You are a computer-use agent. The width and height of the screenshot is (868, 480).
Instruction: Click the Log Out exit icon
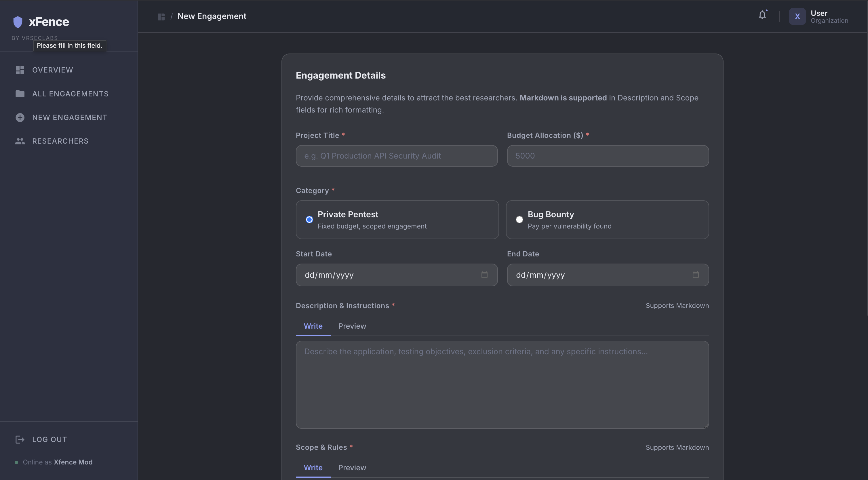(x=20, y=440)
